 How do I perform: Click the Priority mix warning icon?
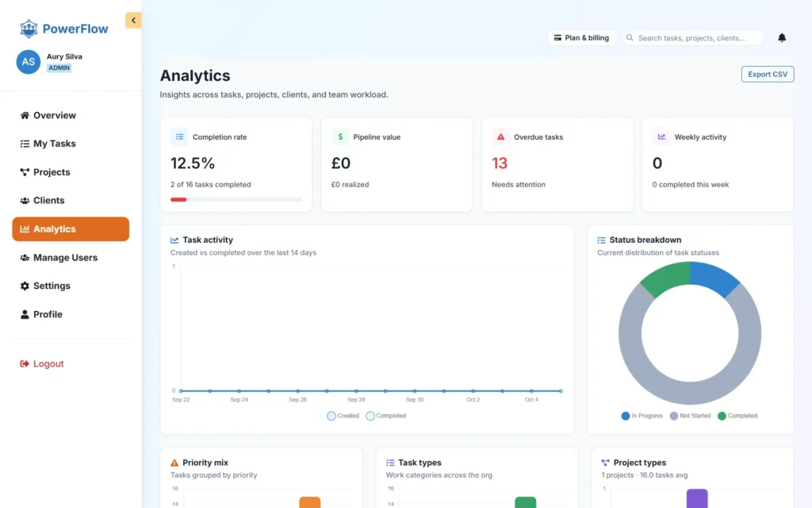[174, 463]
